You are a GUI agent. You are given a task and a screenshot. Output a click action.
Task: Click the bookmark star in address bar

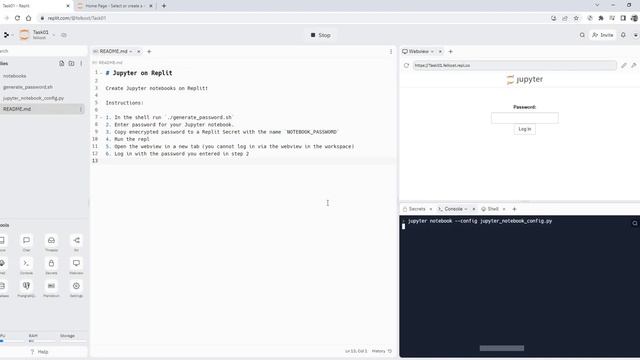pyautogui.click(x=576, y=18)
